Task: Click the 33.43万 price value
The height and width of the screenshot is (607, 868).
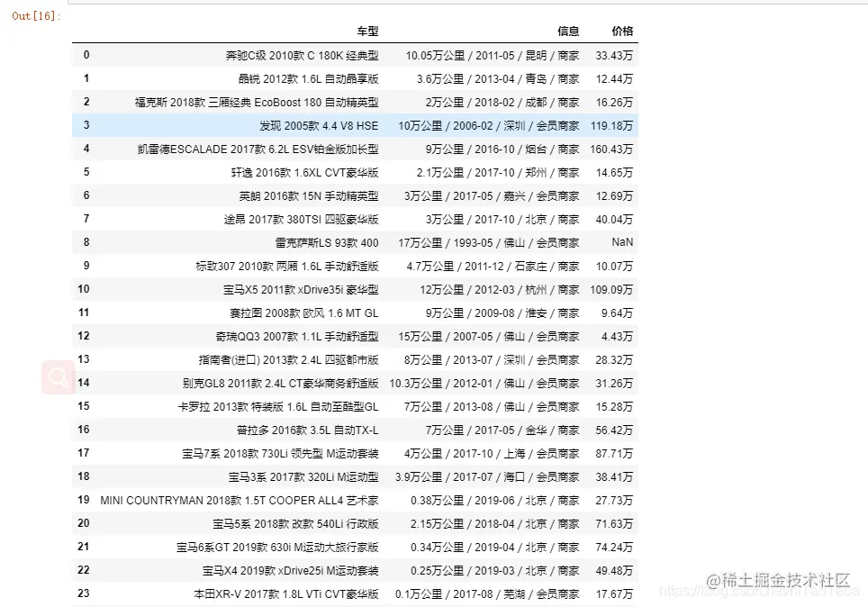Action: click(614, 55)
